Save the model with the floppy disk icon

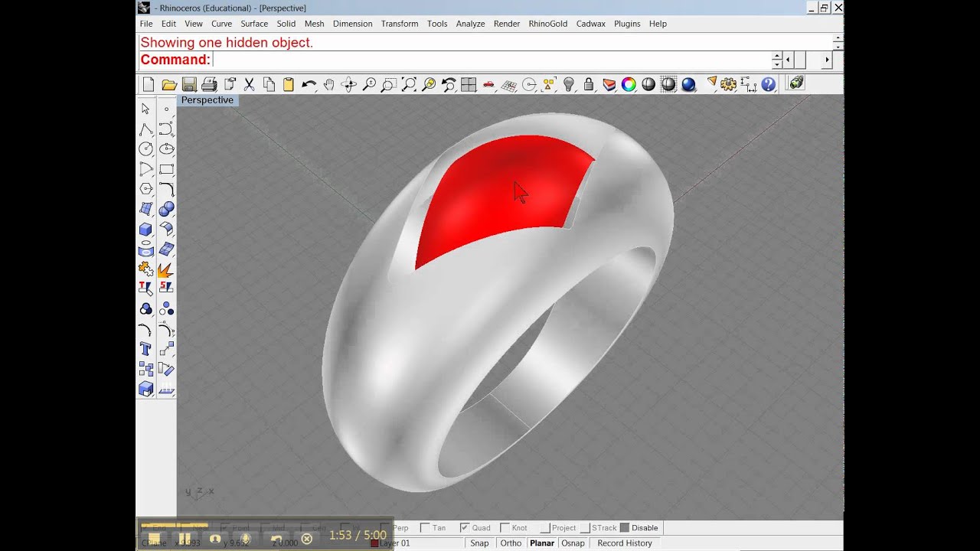[189, 84]
